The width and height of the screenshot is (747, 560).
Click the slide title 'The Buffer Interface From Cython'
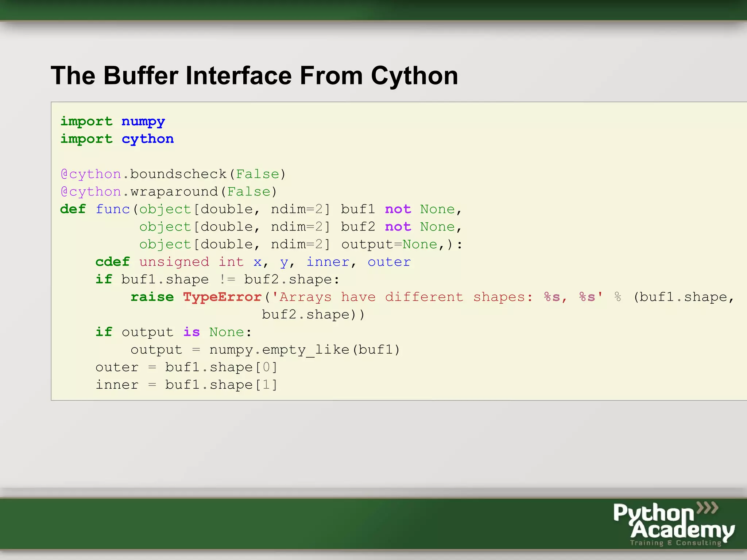coord(254,76)
